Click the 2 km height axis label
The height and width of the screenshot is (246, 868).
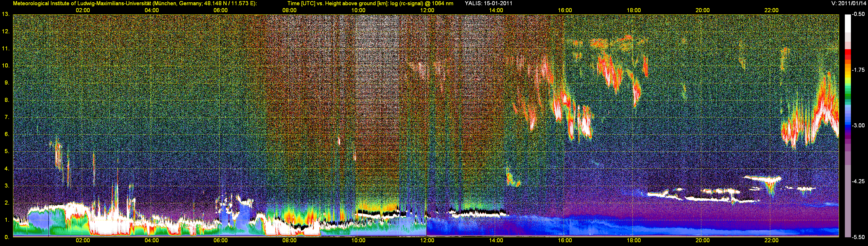(x=6, y=203)
